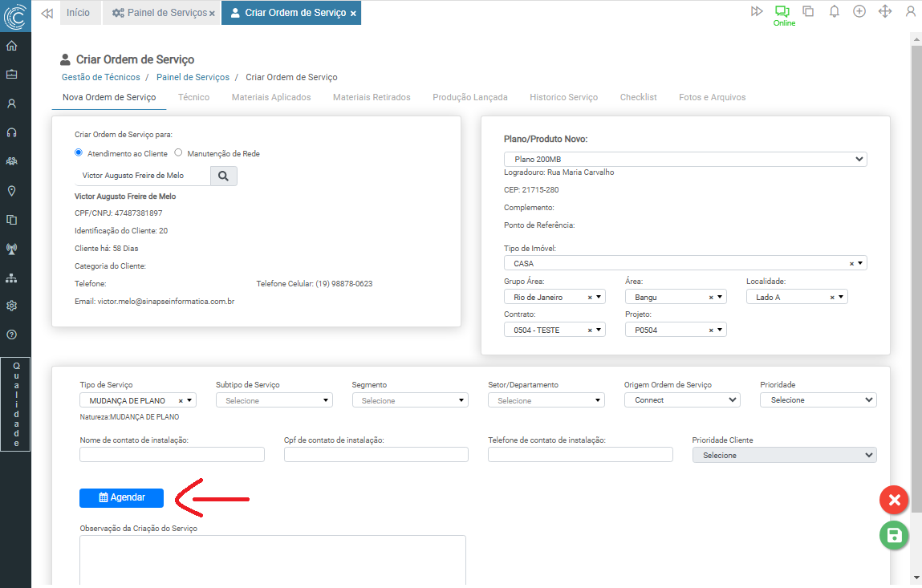Follow the Gestão de Técnicos breadcrumb link
Image resolution: width=922 pixels, height=588 pixels.
pyautogui.click(x=100, y=77)
